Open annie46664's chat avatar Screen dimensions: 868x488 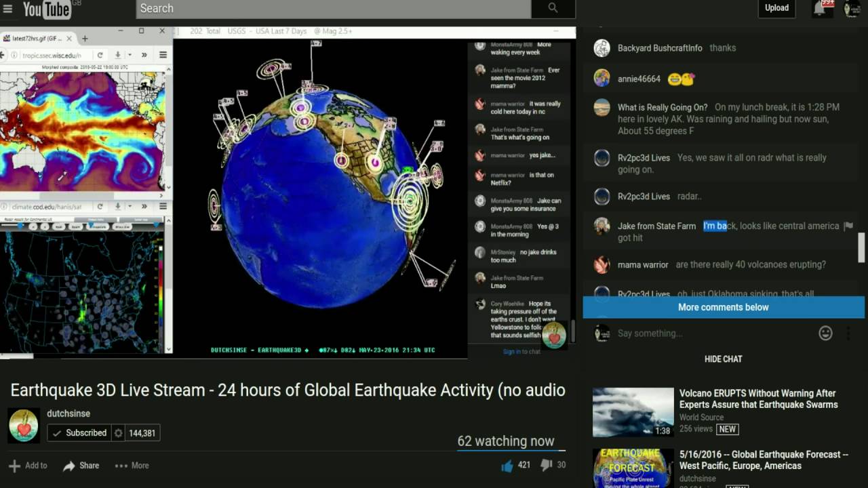(x=602, y=78)
